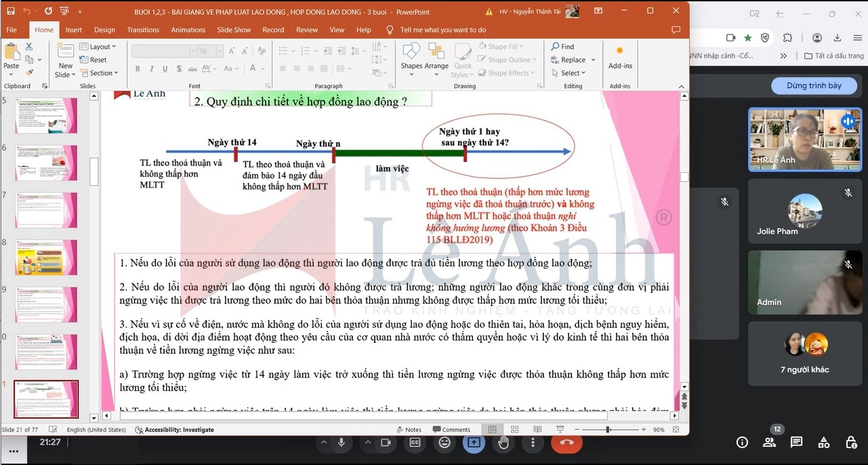Show the meeting participants list

[769, 443]
